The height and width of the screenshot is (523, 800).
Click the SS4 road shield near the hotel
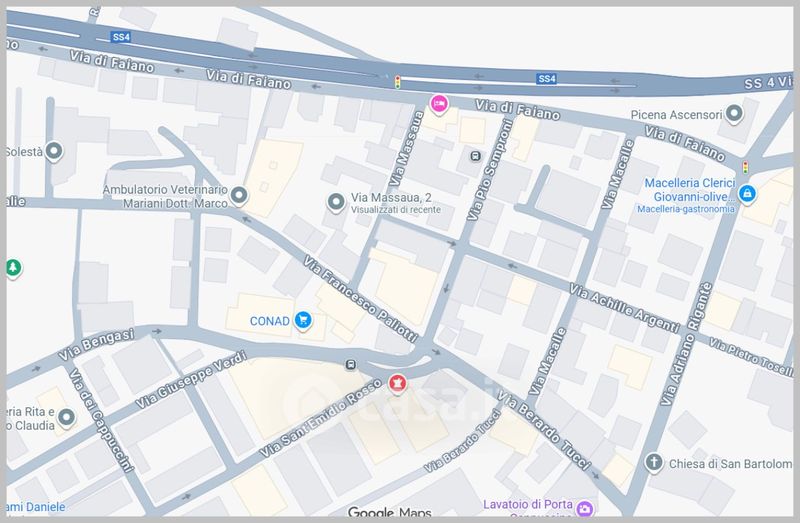546,78
